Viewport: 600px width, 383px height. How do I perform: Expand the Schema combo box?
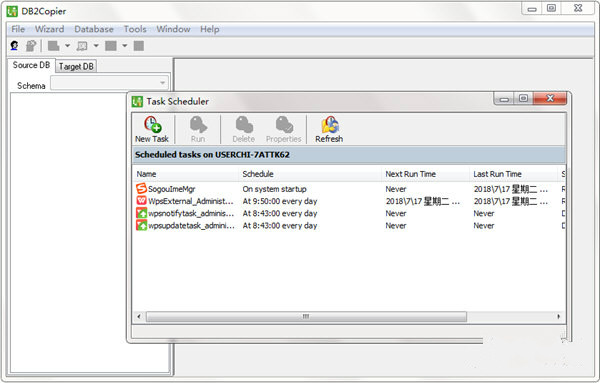pos(162,83)
